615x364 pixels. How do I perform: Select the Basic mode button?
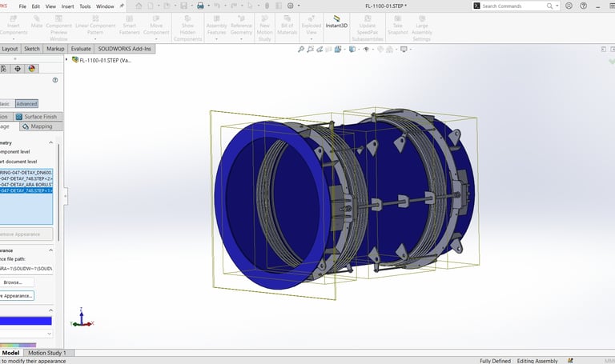[5, 104]
